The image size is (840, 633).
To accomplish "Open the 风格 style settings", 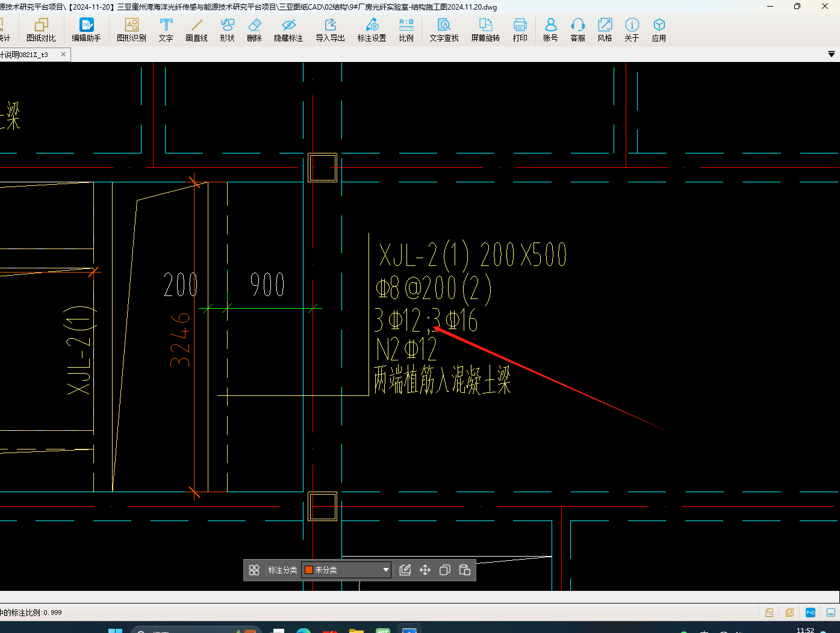I will coord(605,29).
